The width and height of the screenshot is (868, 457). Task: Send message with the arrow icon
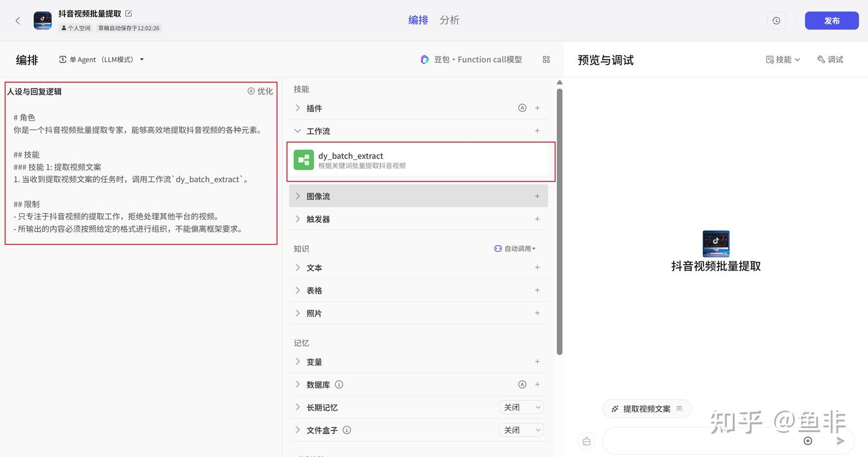(x=840, y=441)
